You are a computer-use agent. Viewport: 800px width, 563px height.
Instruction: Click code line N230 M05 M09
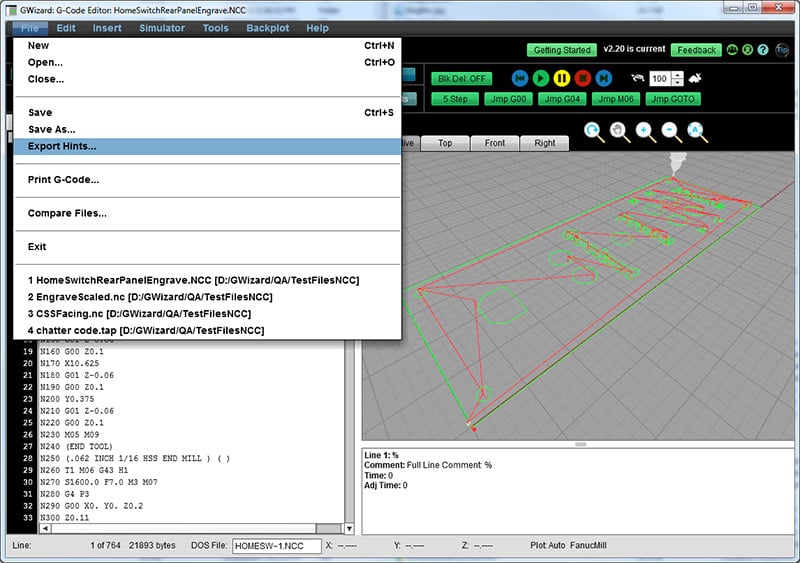point(69,434)
